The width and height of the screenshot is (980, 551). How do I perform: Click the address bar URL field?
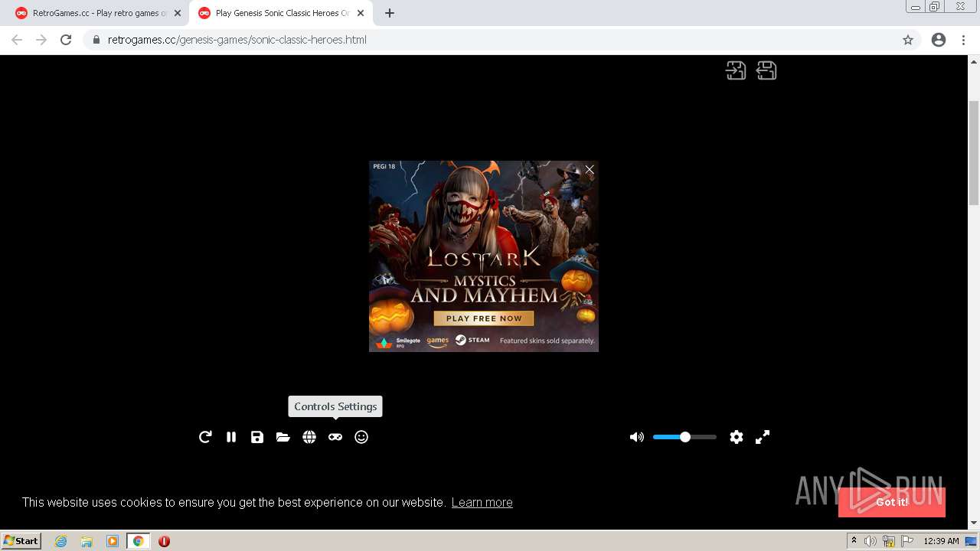click(490, 40)
